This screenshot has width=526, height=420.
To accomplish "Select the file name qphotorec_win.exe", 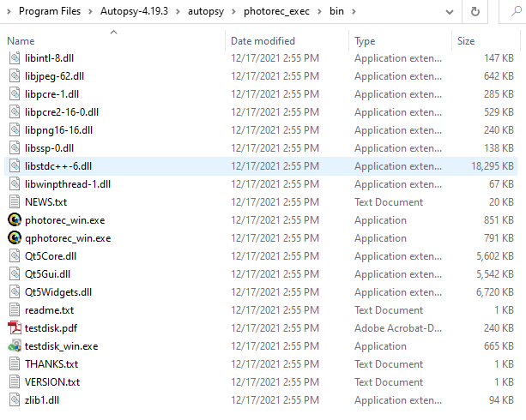I will pos(68,238).
